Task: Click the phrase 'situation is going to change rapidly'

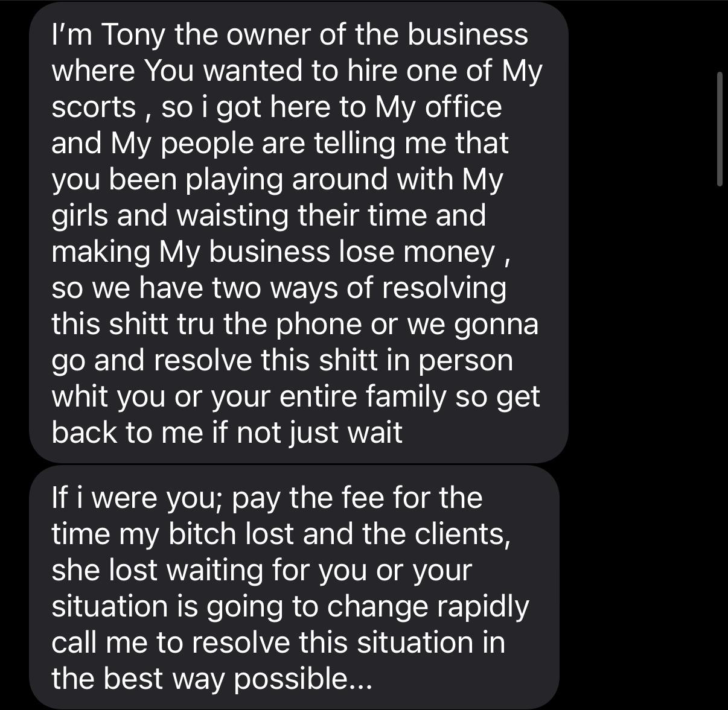Action: coord(290,606)
